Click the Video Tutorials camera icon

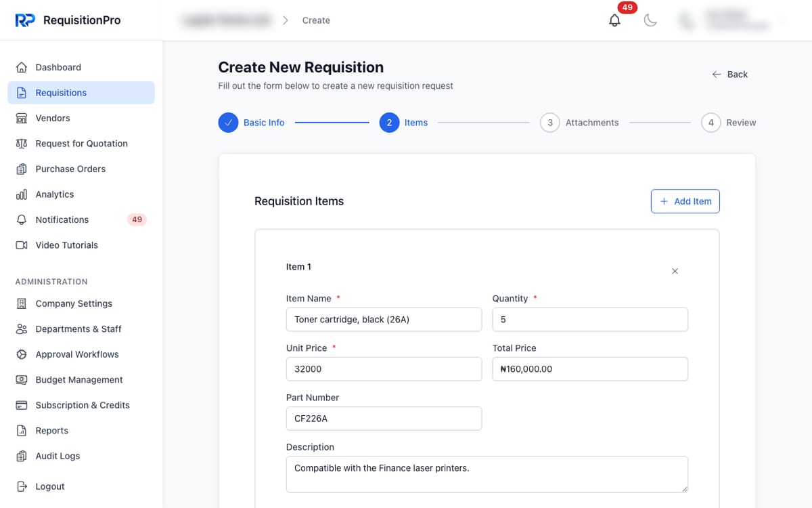[x=22, y=245]
